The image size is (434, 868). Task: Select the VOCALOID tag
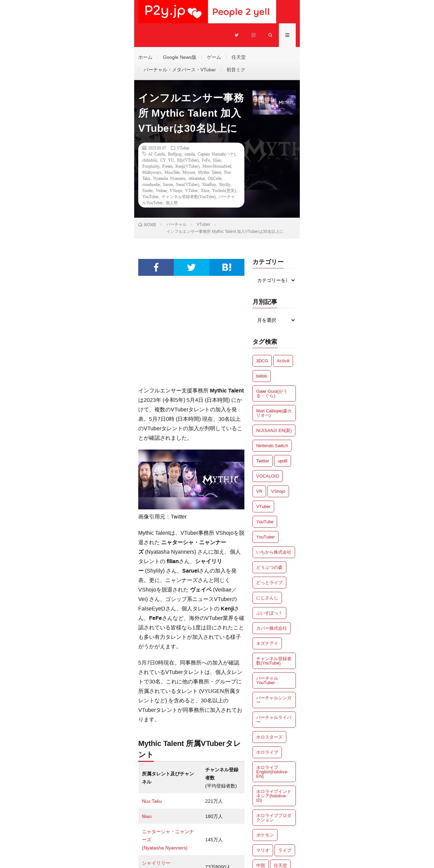pos(267,476)
